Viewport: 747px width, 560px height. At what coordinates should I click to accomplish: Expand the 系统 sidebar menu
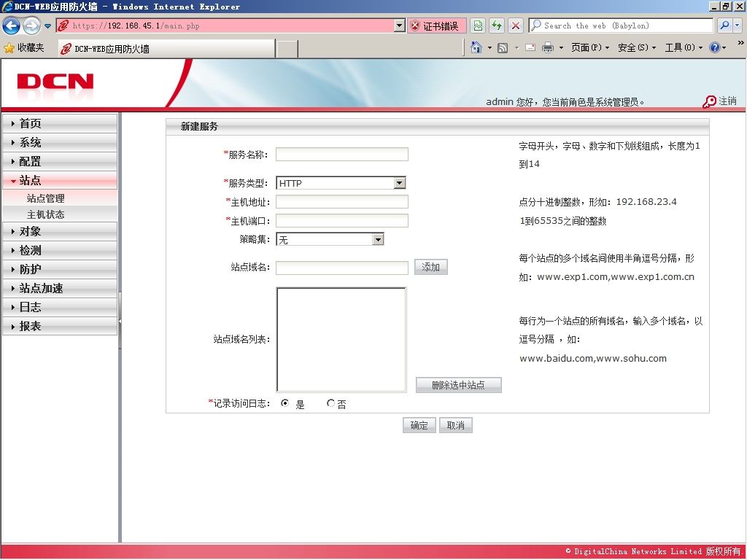pyautogui.click(x=60, y=142)
